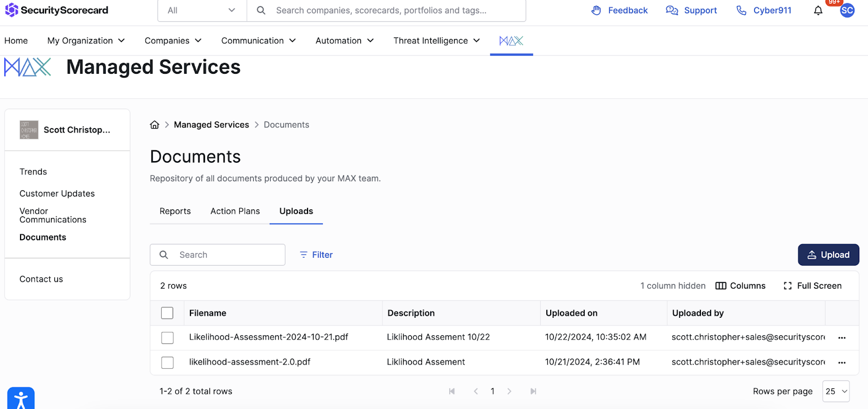The image size is (868, 409).
Task: Open row actions for Likelihood-Assessment-2024-10-21.pdf
Action: pyautogui.click(x=842, y=337)
